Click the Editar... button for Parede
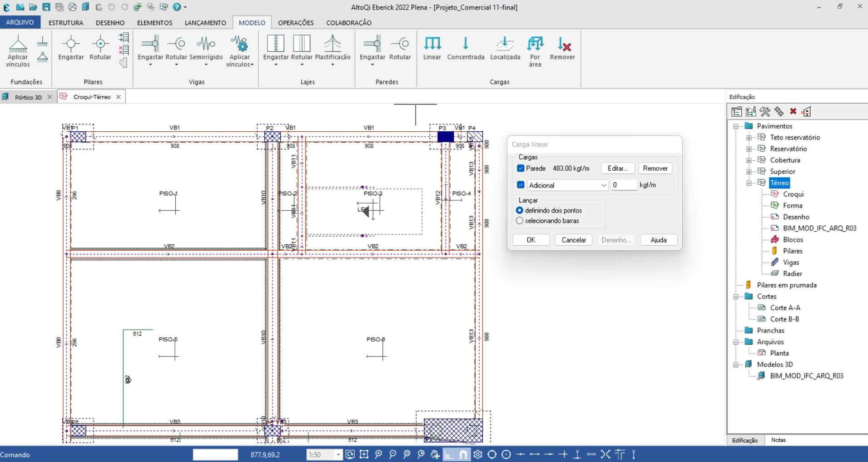This screenshot has height=462, width=868. tap(617, 169)
